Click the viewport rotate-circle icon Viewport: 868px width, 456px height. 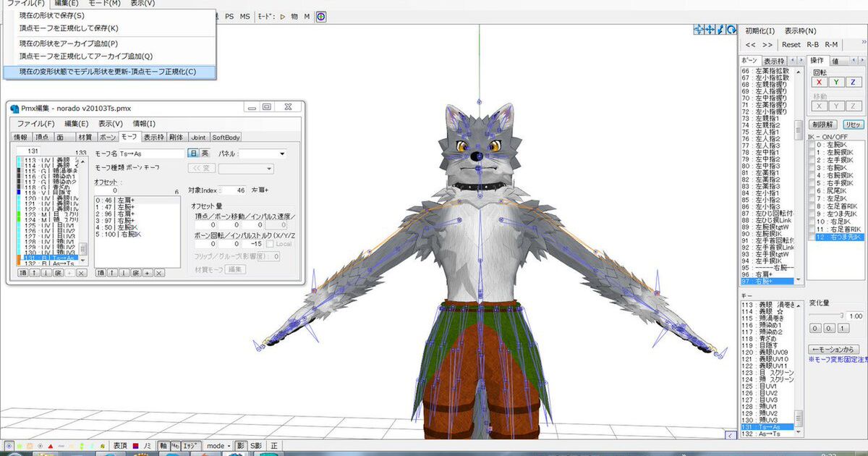tap(731, 29)
